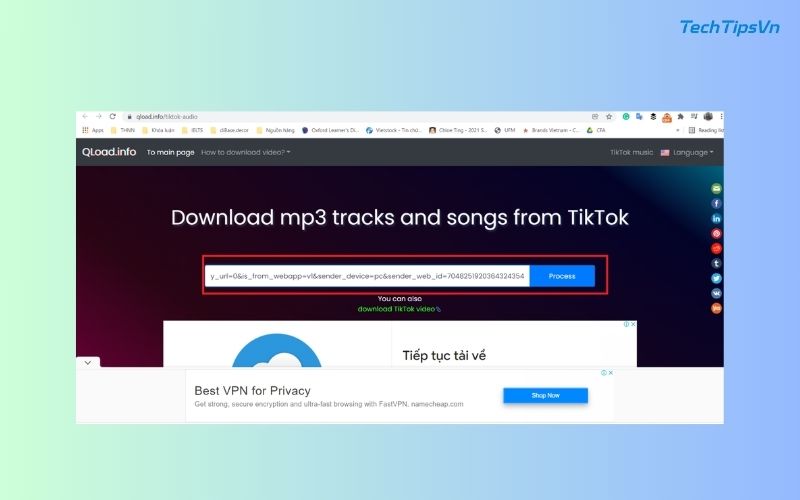Close the 'Tiếp tục tải về' ad
The height and width of the screenshot is (500, 800).
pyautogui.click(x=633, y=324)
